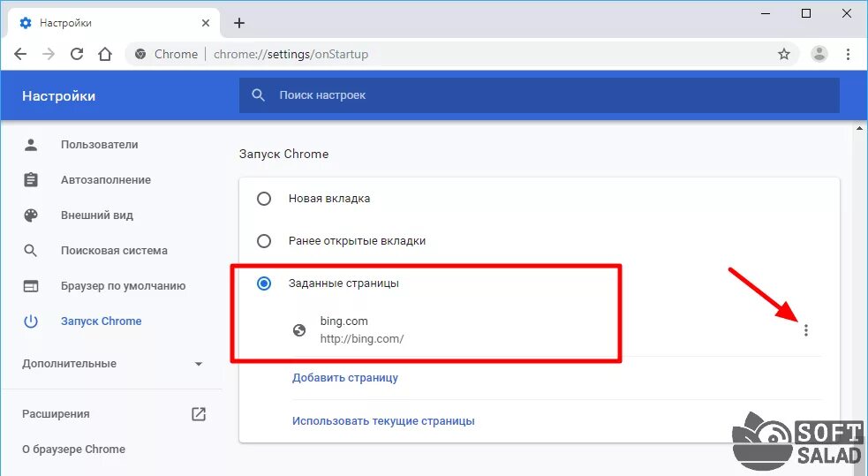Click 'Добавить страницу' link
The height and width of the screenshot is (476, 868).
pyautogui.click(x=345, y=378)
